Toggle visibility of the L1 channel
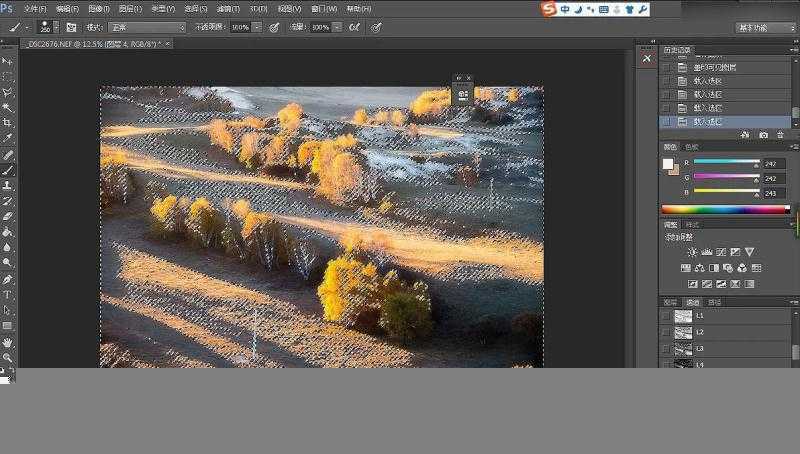Image resolution: width=800 pixels, height=454 pixels. 666,316
